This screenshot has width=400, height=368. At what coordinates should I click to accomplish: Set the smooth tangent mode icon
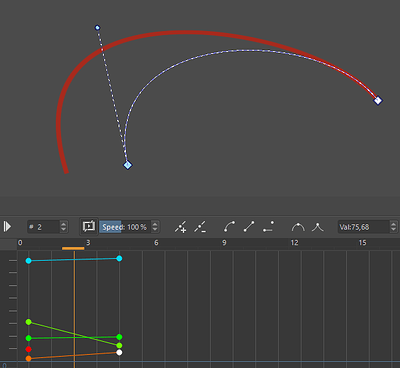tap(298, 227)
